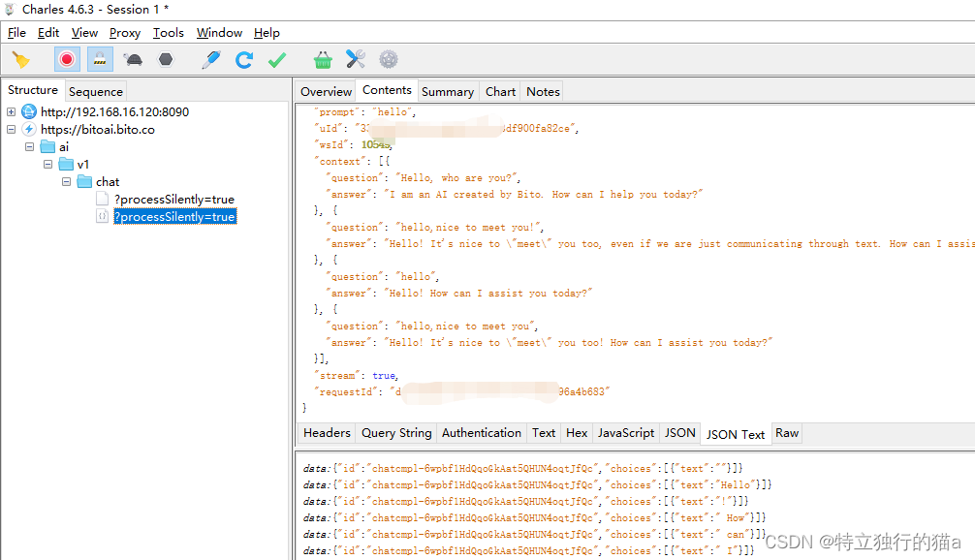Collapse the https://bitoai.bito.co host node
Screen dimensions: 975x560
12,129
